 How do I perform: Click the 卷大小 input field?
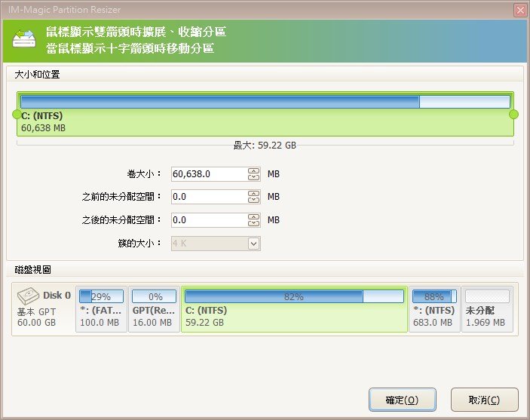pyautogui.click(x=210, y=174)
